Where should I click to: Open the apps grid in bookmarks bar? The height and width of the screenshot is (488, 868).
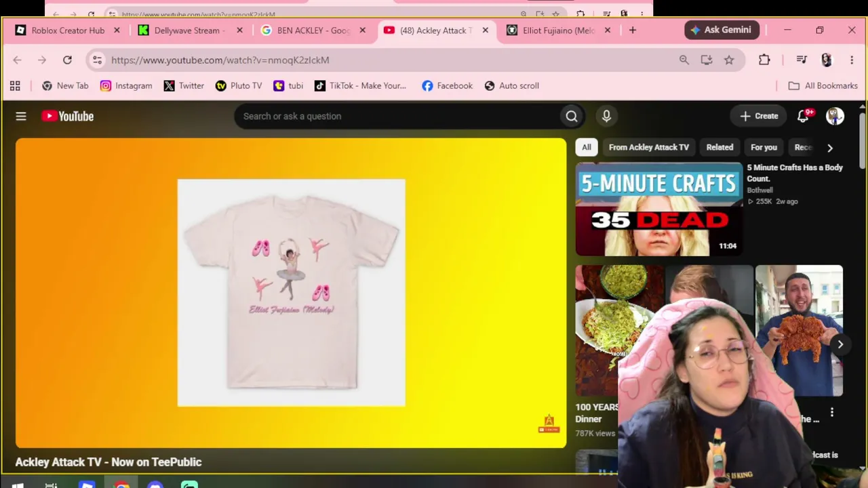15,86
